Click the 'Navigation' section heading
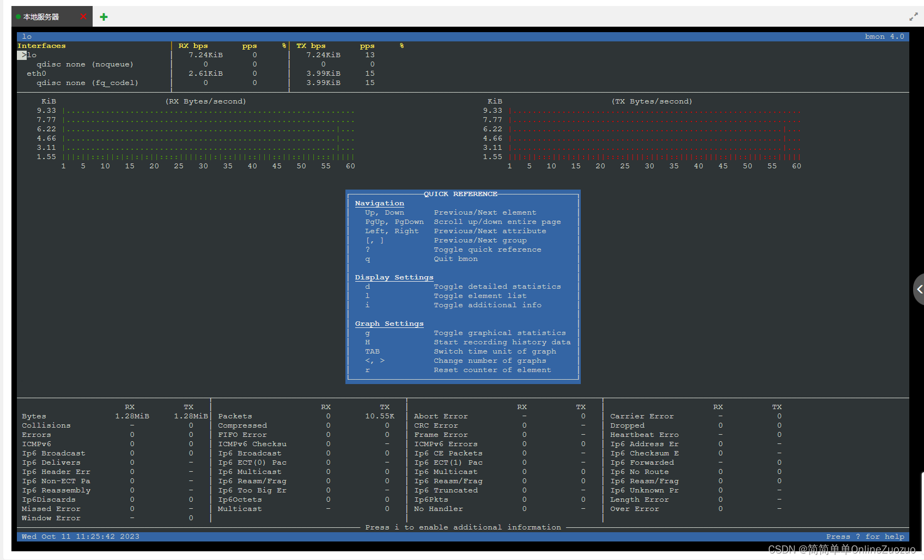This screenshot has height=560, width=924. 380,203
